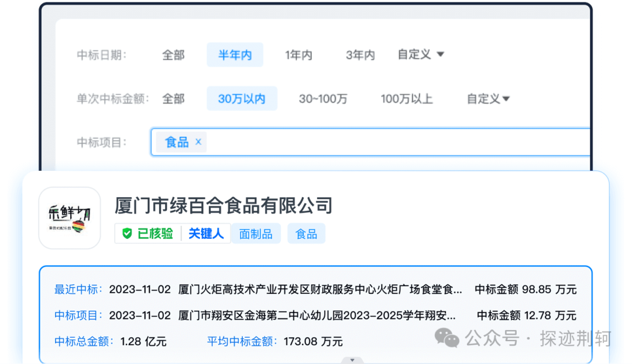Choose 3年内 bid date option
Image resolution: width=632 pixels, height=364 pixels.
pos(360,55)
